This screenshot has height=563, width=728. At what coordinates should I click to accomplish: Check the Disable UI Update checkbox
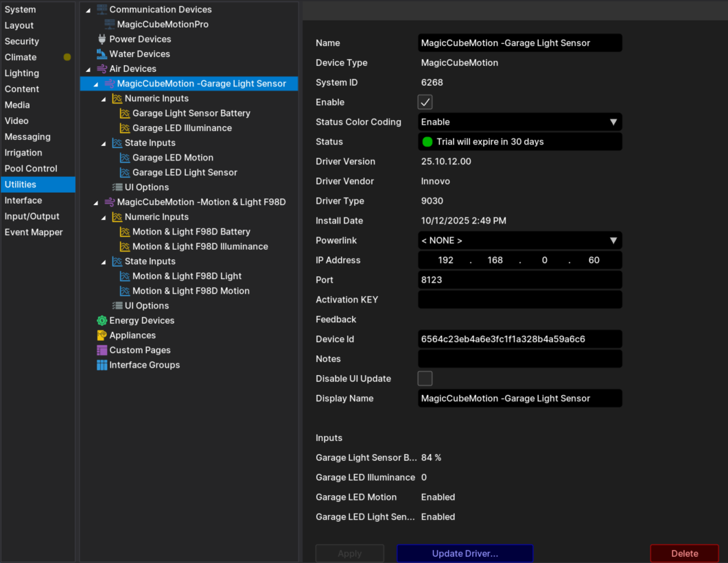[x=425, y=379]
